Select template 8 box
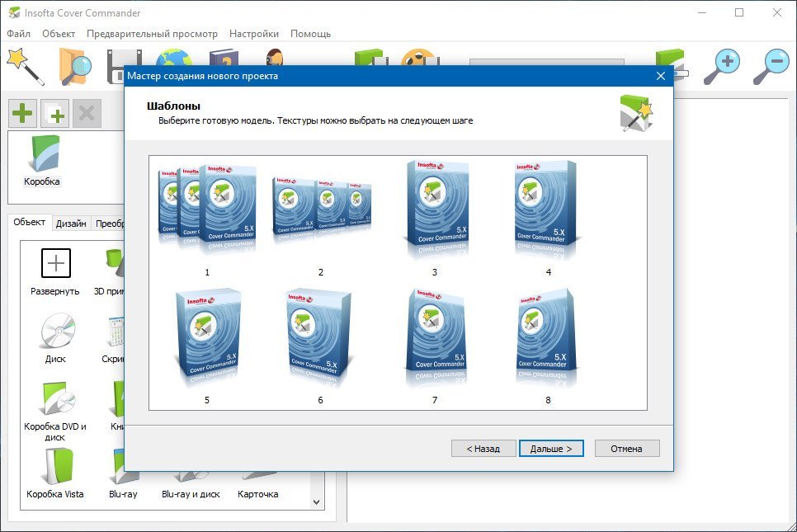The height and width of the screenshot is (532, 797). click(x=548, y=346)
